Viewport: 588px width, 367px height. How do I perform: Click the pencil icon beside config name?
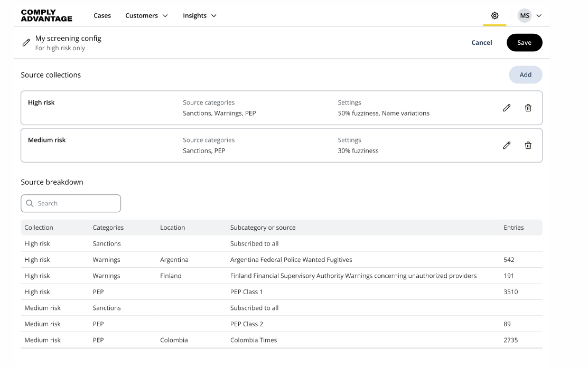(26, 43)
